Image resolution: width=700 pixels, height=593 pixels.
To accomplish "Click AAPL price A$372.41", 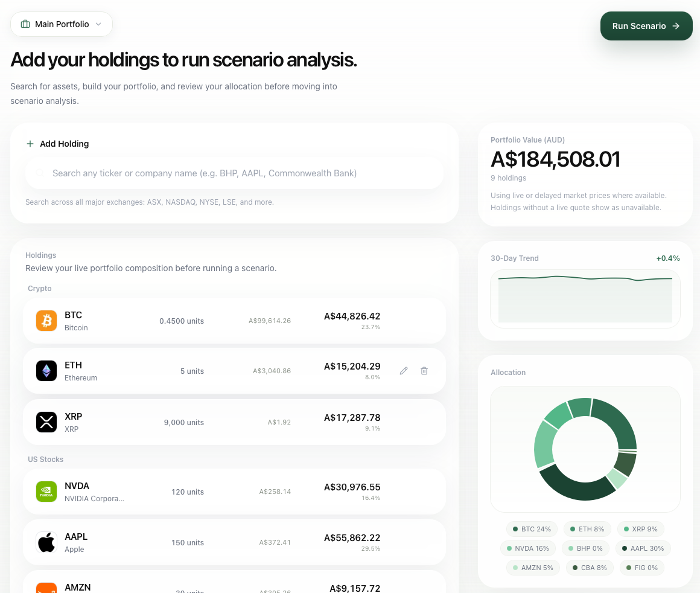I will click(x=275, y=542).
